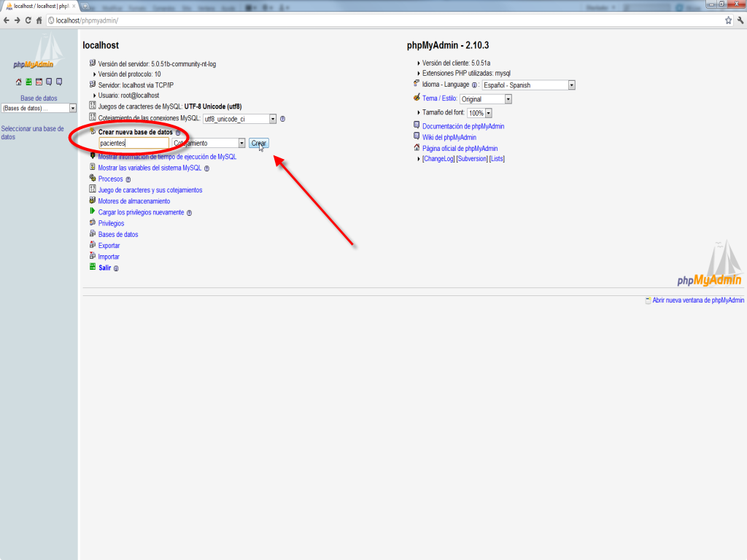Click the browser reload button

(x=28, y=20)
